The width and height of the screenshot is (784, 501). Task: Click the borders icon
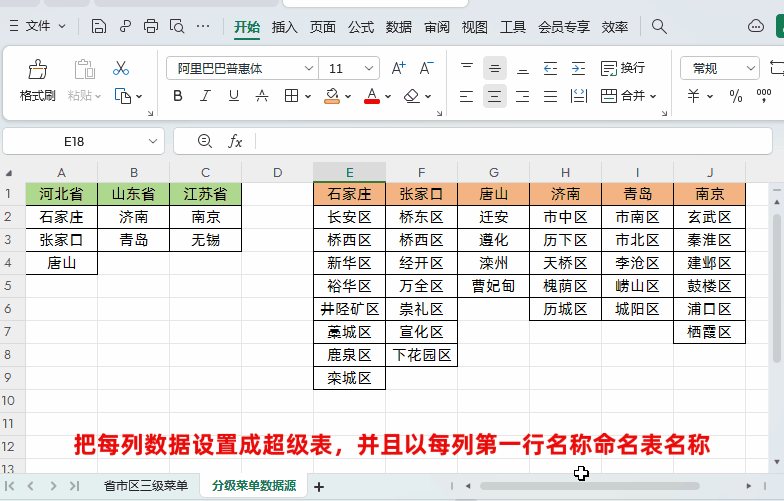(292, 96)
